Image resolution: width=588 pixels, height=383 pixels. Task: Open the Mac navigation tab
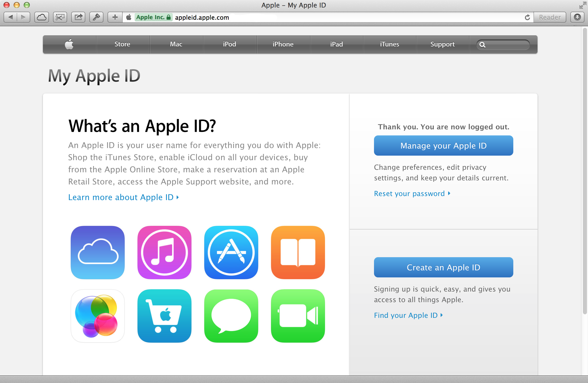tap(176, 44)
